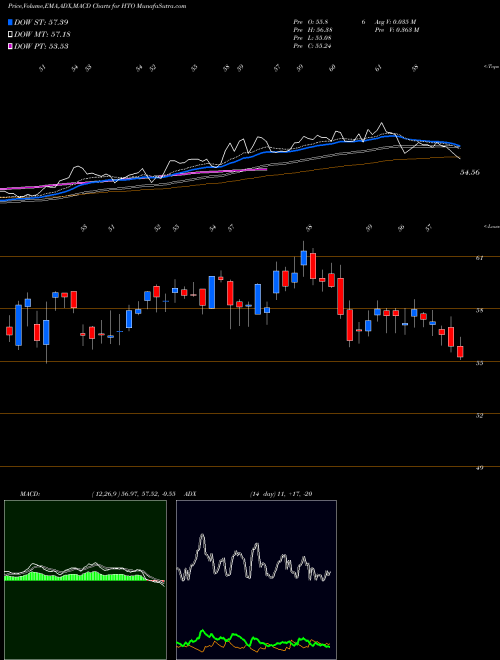Screen dimensions: 500x660
Task: Click the 58 price axis label
Action: click(480, 311)
